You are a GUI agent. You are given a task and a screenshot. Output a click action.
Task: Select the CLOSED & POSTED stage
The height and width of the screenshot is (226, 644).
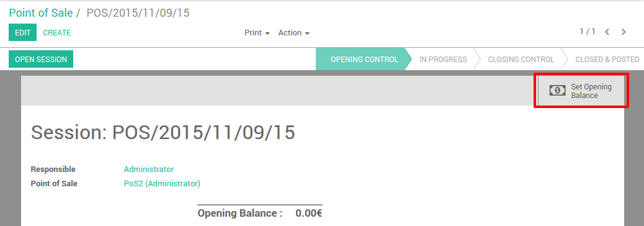607,59
